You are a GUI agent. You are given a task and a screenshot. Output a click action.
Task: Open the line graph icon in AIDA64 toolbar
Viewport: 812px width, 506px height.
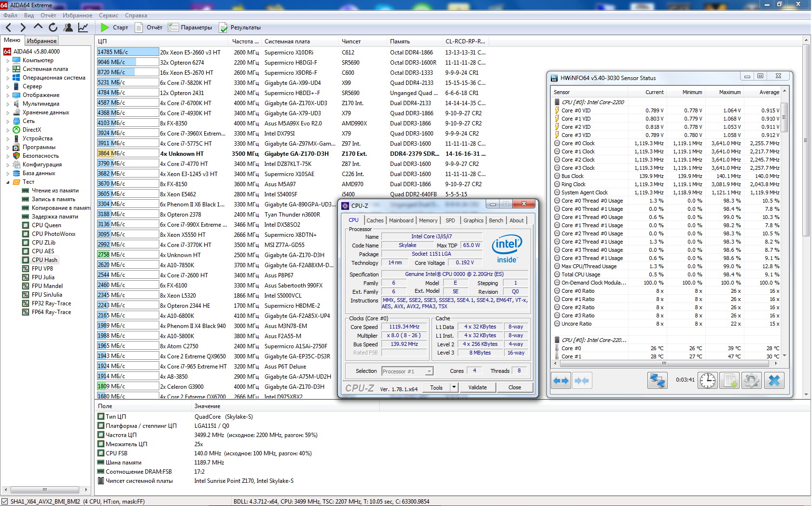pos(83,27)
